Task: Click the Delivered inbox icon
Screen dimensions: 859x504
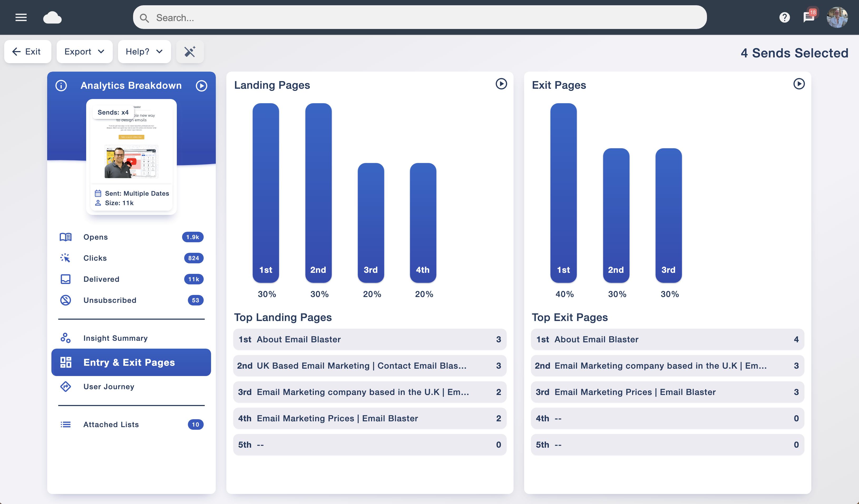Action: [65, 279]
